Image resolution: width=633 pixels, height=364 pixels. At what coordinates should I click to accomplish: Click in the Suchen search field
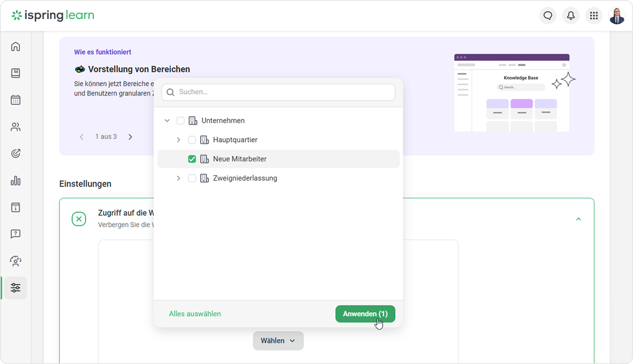point(278,92)
